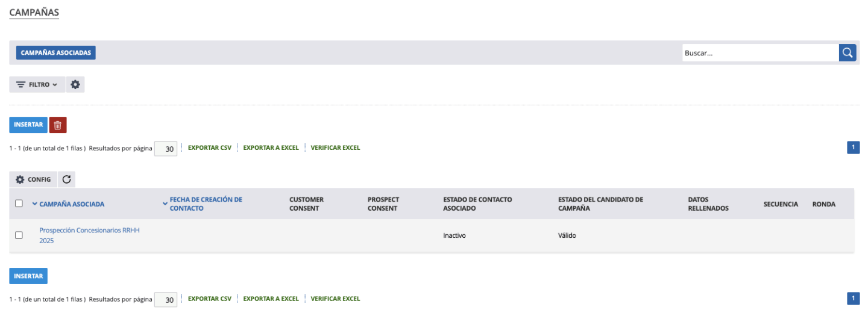Screen dimensions: 868x313
Task: Expand the FILTRO dropdown
Action: tap(37, 85)
